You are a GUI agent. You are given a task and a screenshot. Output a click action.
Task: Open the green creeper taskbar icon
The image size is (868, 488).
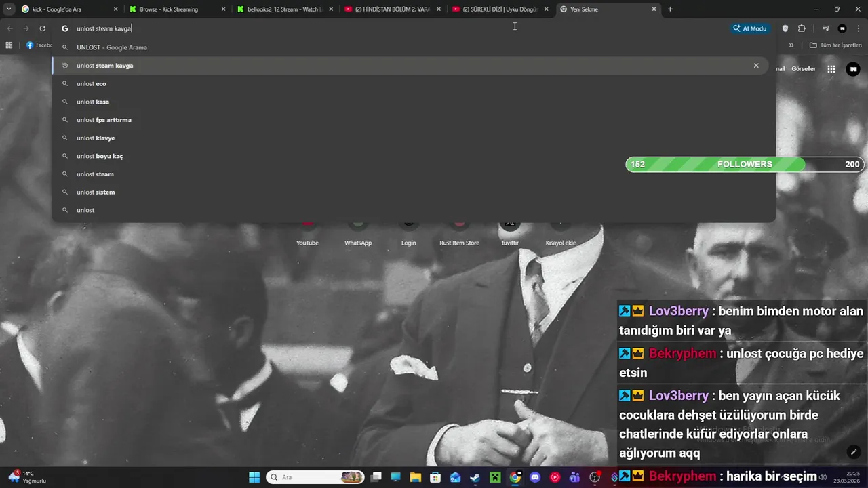tap(495, 477)
